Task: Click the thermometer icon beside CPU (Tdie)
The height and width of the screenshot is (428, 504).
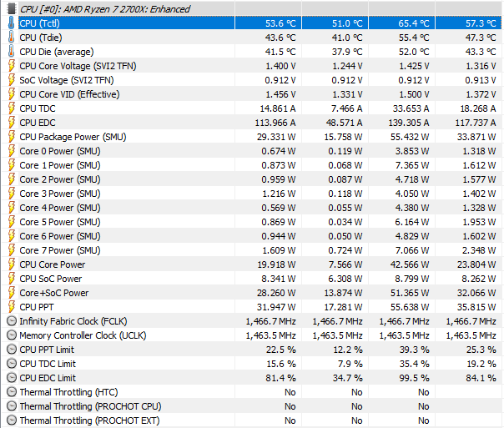Action: pyautogui.click(x=11, y=38)
